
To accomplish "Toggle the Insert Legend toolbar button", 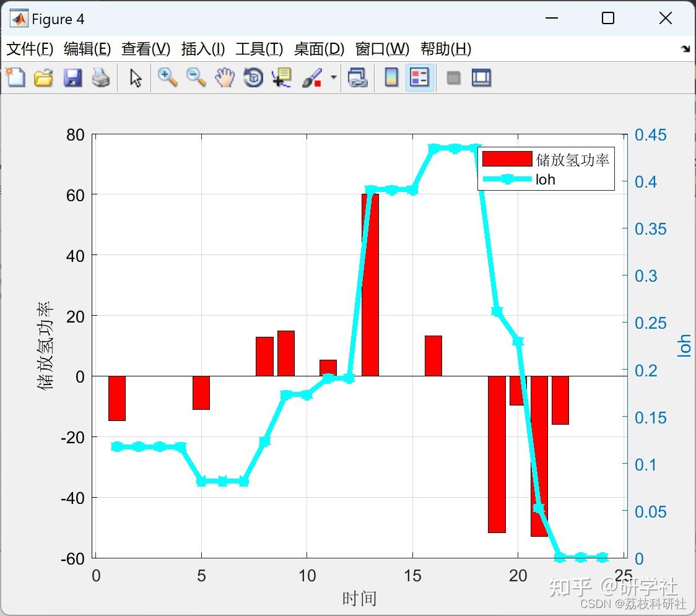I will [x=419, y=77].
